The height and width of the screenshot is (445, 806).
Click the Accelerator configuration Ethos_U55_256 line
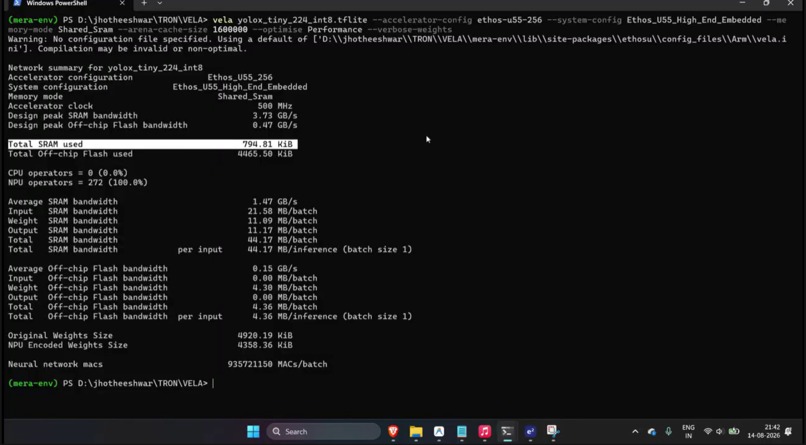(x=140, y=78)
